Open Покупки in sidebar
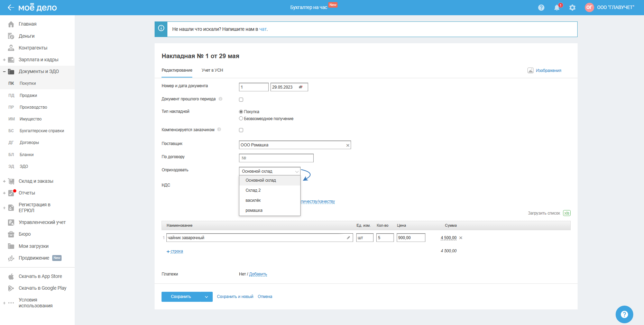644x325 pixels. point(28,83)
